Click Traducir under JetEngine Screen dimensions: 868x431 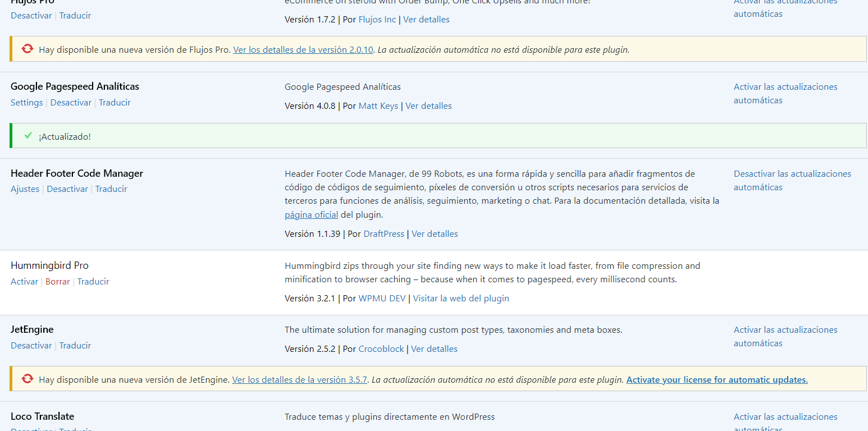[75, 345]
